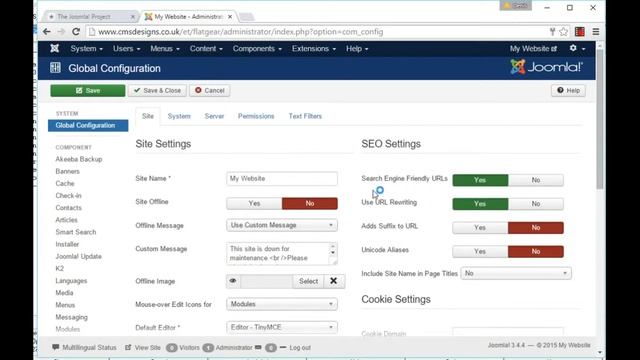Screen dimensions: 640x360
Task: Click the Site Name input field
Action: (282, 179)
